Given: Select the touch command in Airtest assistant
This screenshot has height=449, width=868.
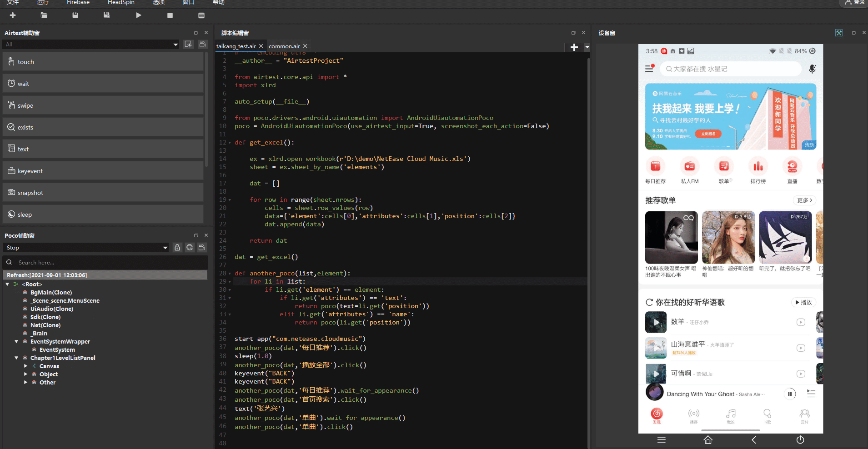Looking at the screenshot, I should pos(103,62).
